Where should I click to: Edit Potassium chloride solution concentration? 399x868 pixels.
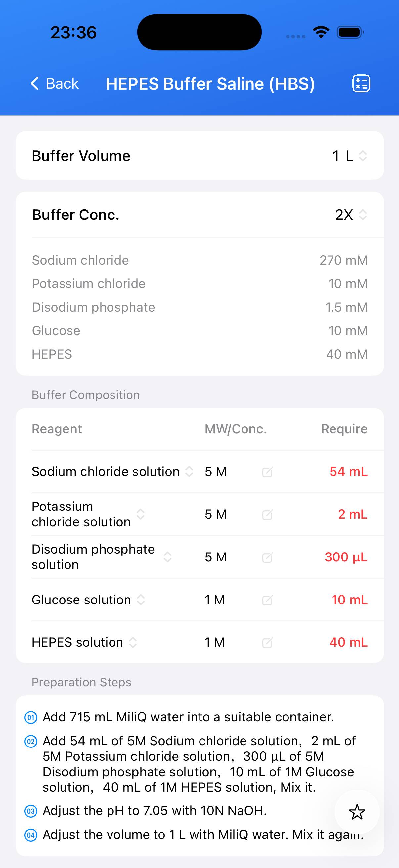(x=267, y=515)
